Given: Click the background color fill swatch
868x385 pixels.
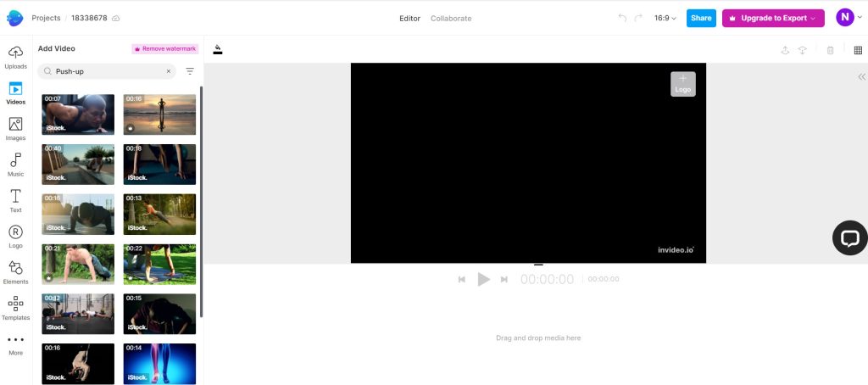Looking at the screenshot, I should (218, 49).
